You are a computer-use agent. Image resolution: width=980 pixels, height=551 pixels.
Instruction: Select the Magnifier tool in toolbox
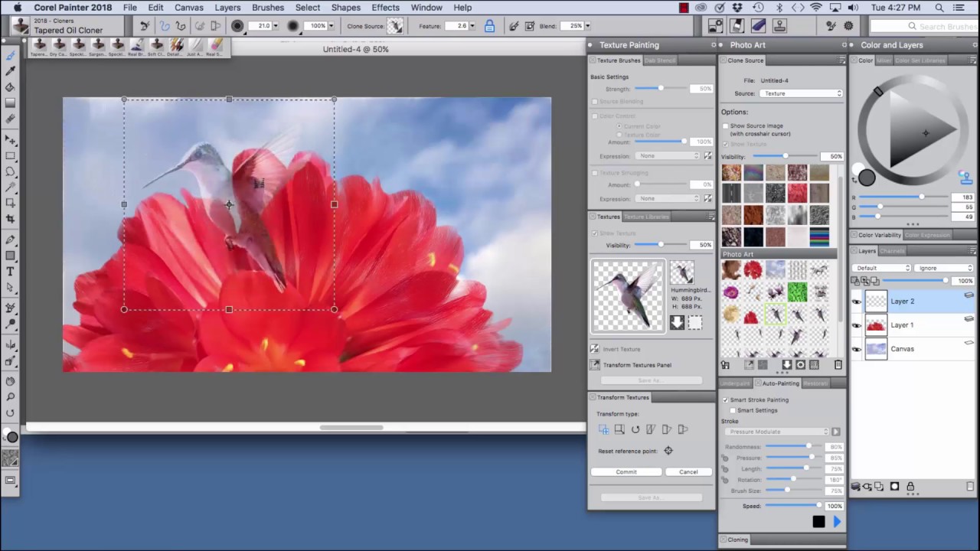click(x=10, y=396)
